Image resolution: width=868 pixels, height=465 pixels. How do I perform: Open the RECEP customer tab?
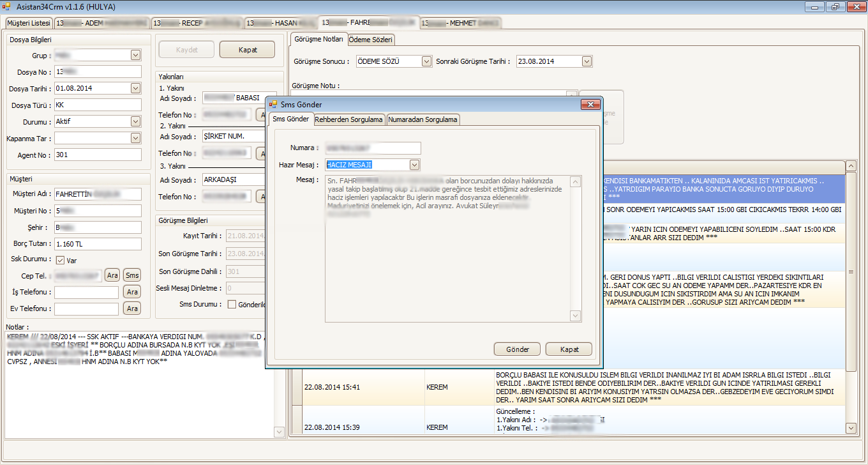click(x=197, y=22)
